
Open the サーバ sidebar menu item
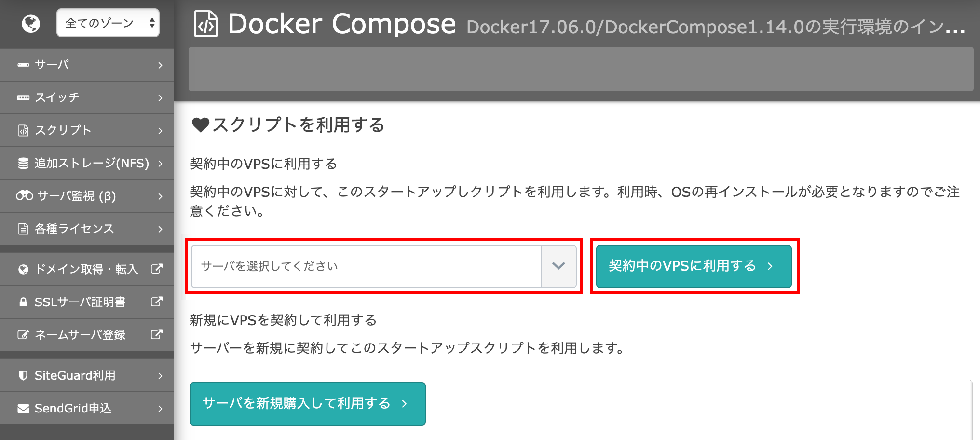[x=87, y=65]
